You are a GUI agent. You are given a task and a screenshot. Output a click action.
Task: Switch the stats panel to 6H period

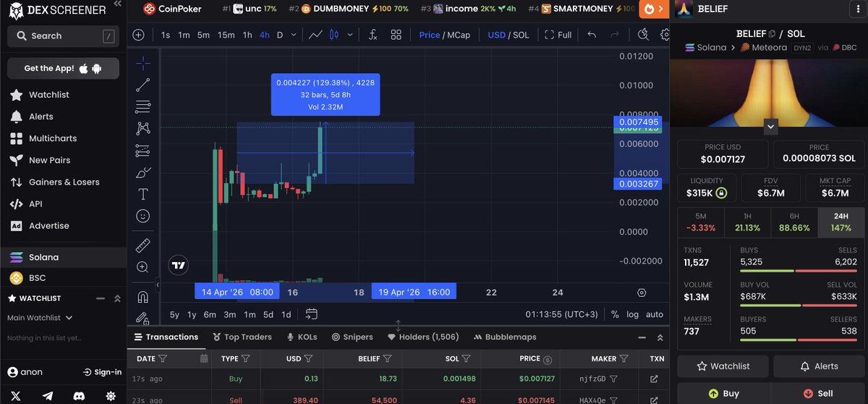tap(794, 222)
